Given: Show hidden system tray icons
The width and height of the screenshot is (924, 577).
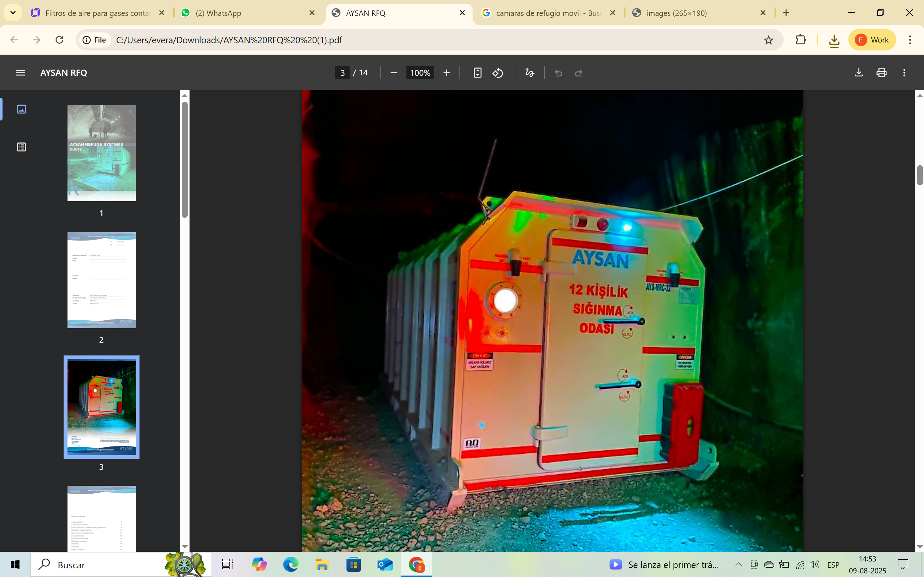Looking at the screenshot, I should click(739, 564).
